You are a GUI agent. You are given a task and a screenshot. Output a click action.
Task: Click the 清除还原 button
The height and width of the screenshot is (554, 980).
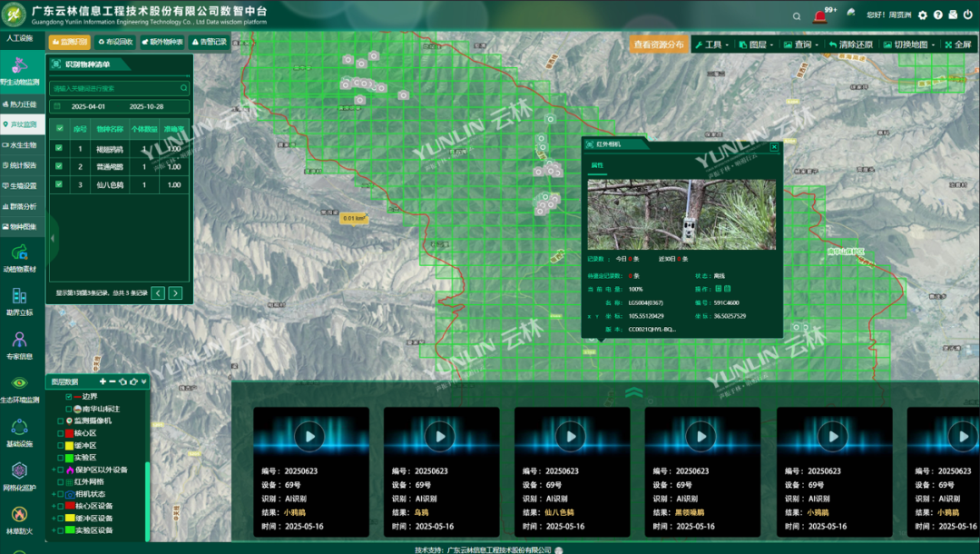tap(850, 45)
